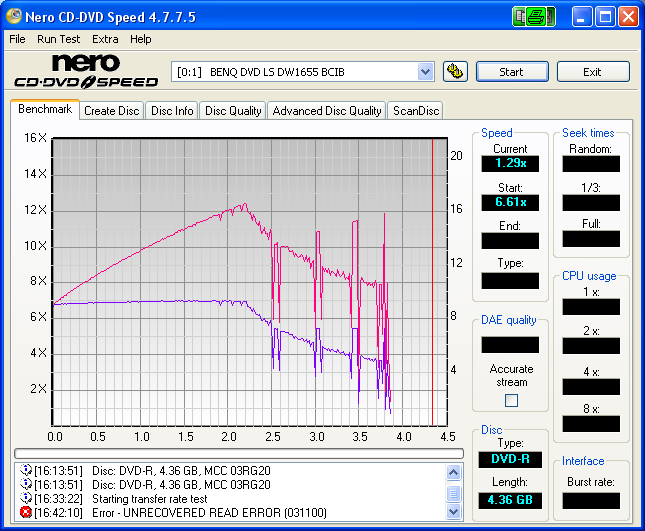Click the CPU usage 8 x field

tap(591, 424)
